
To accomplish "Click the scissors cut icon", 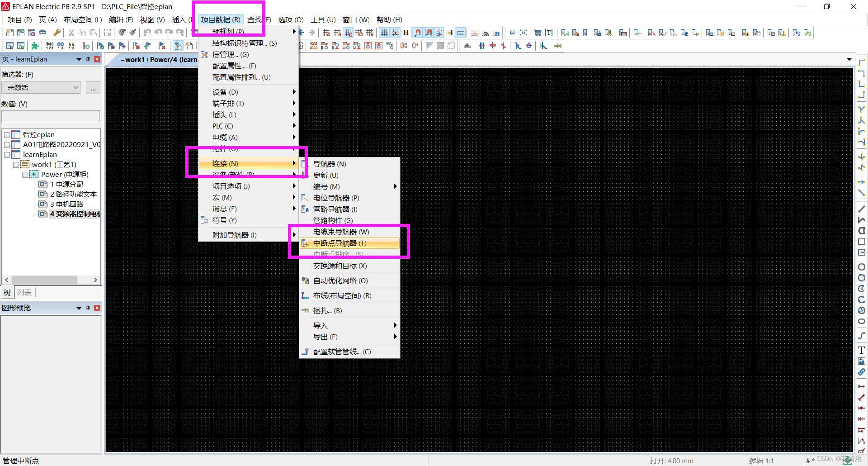I will pyautogui.click(x=71, y=33).
